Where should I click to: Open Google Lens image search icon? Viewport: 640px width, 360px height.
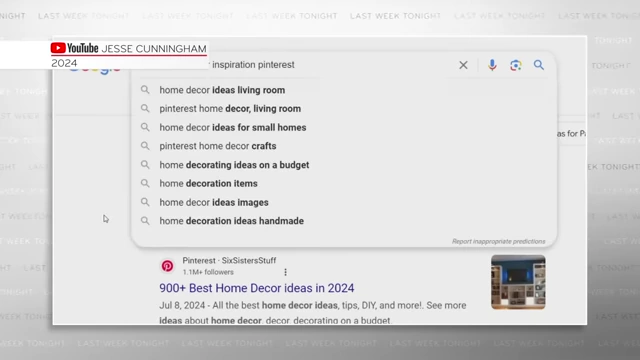coord(516,65)
